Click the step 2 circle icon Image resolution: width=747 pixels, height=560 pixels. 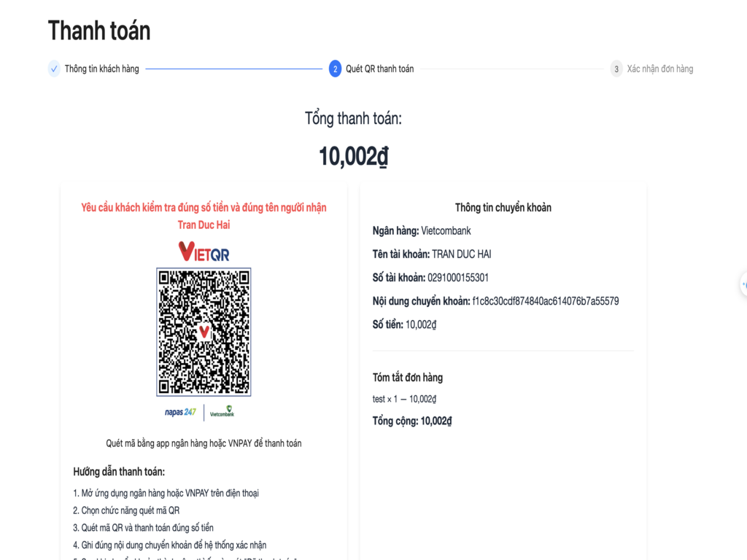(335, 69)
